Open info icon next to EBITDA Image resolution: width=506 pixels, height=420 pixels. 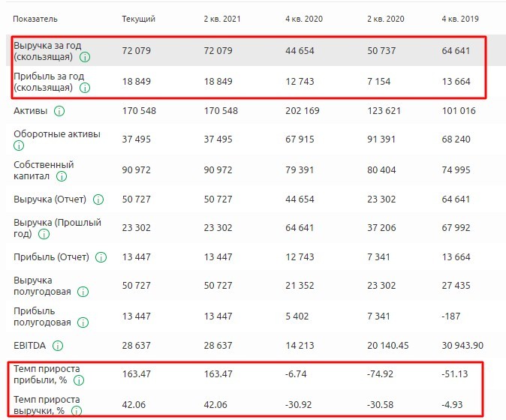(x=58, y=346)
